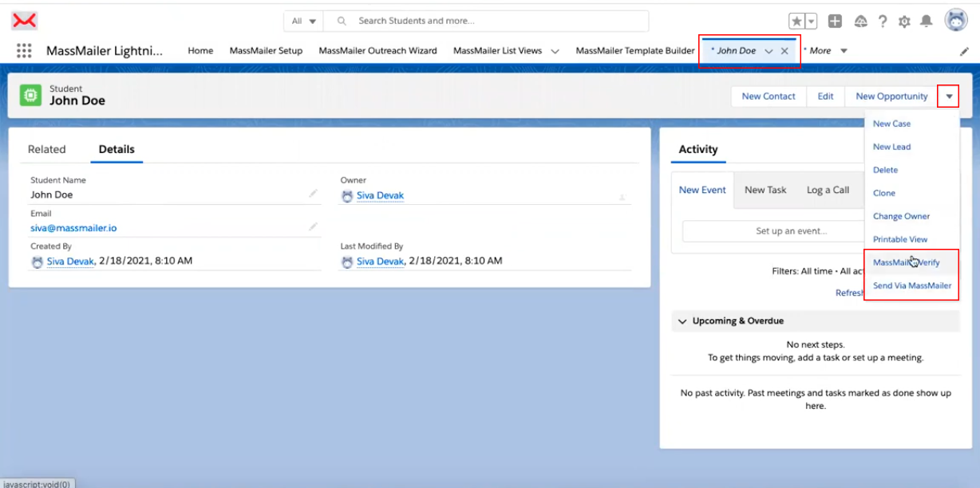Open Created By Siva Devak link
The image size is (980, 488).
tap(70, 261)
